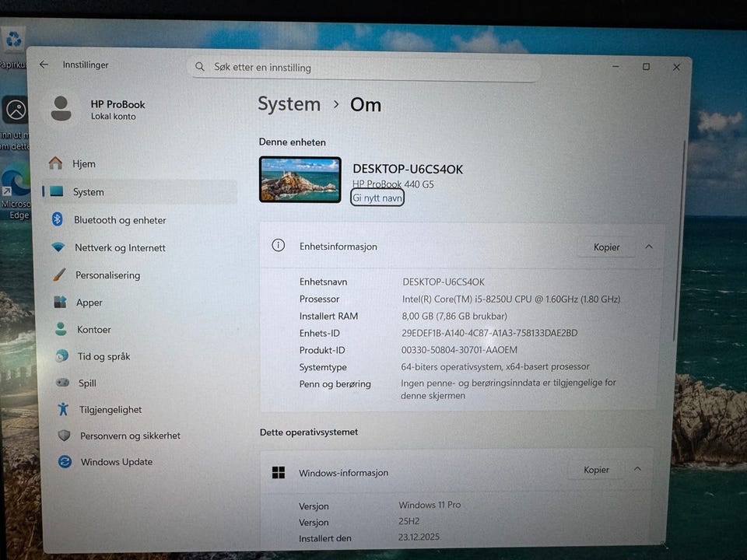Screen dimensions: 747x560
Task: Select Bluetooth og enheter label
Action: pyautogui.click(x=120, y=220)
